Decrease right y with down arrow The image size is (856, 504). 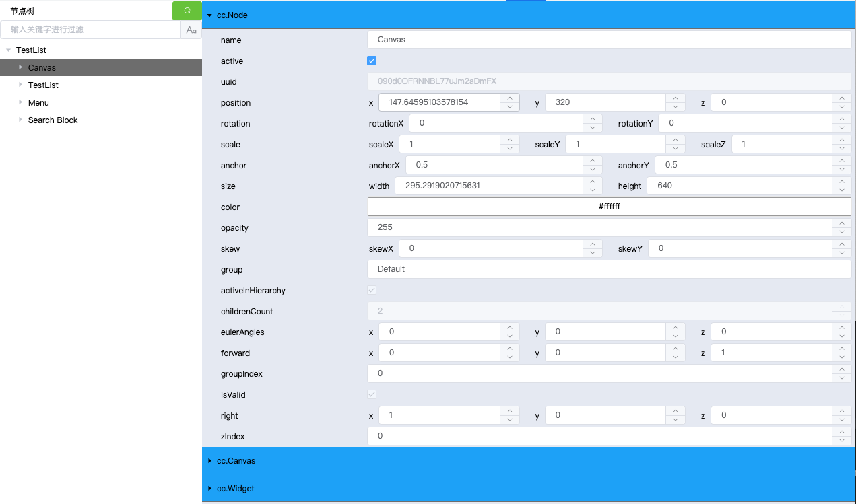676,419
